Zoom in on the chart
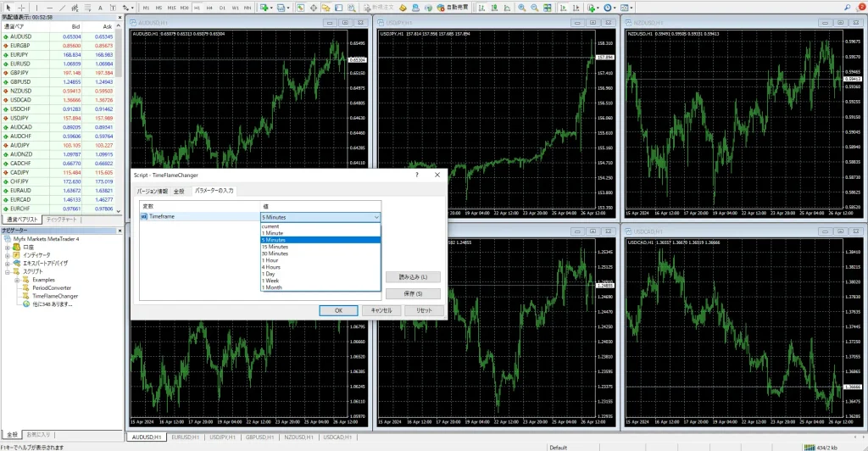This screenshot has height=451, width=868. point(522,8)
